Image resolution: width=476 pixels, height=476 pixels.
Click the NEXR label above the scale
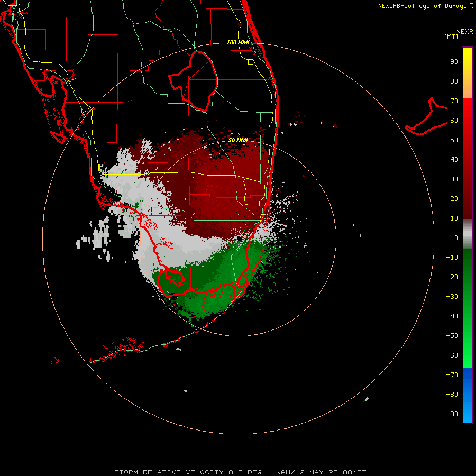point(465,32)
